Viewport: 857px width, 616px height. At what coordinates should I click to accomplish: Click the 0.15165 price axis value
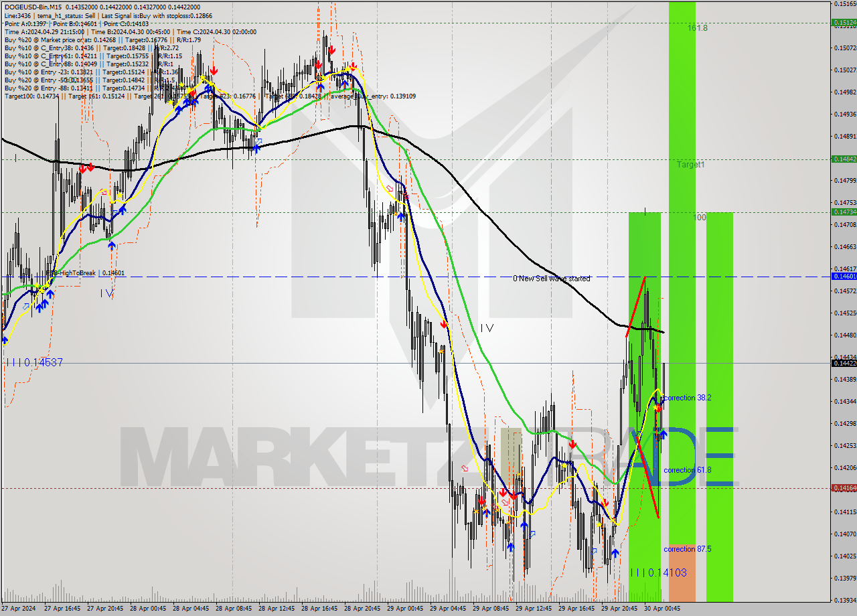coord(846,4)
